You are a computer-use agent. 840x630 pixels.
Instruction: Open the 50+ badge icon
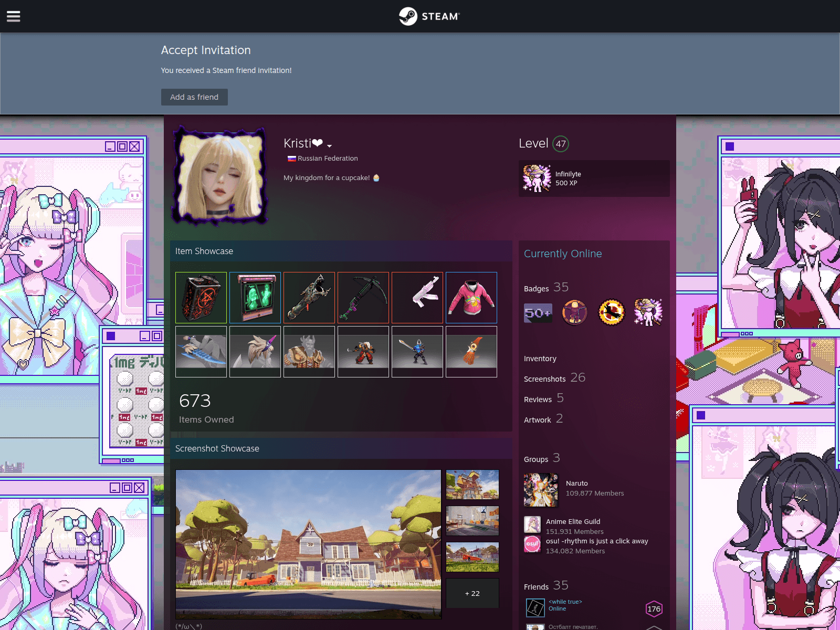pyautogui.click(x=538, y=313)
